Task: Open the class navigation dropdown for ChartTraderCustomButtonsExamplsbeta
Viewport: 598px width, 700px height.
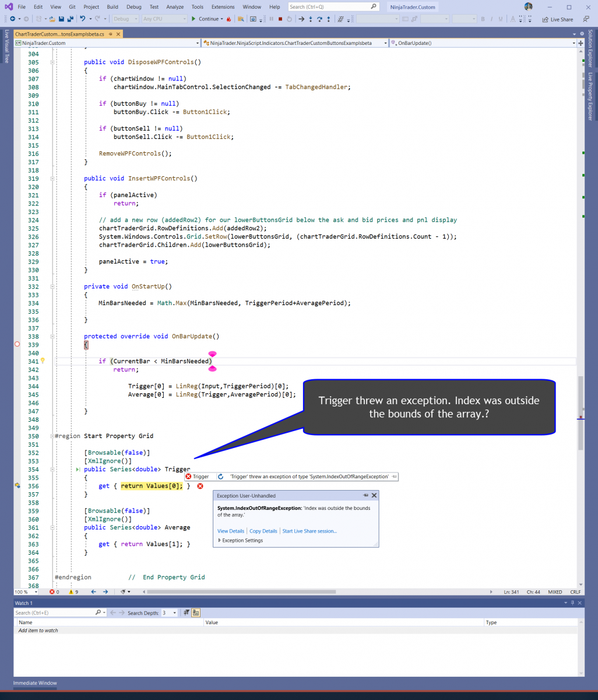Action: [386, 43]
